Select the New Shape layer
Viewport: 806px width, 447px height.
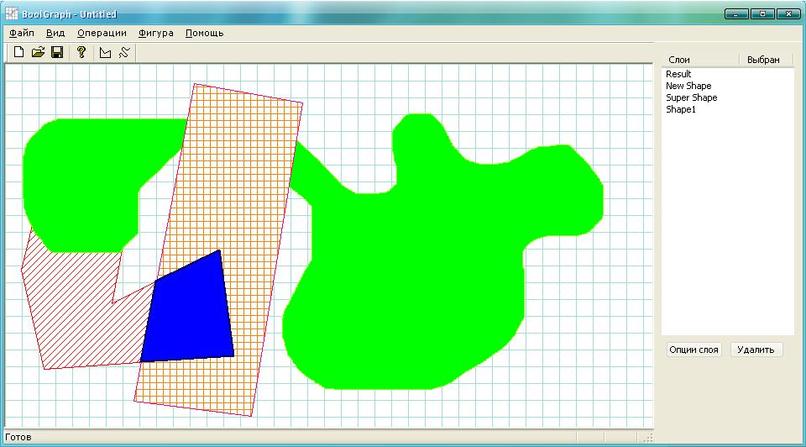tap(688, 86)
